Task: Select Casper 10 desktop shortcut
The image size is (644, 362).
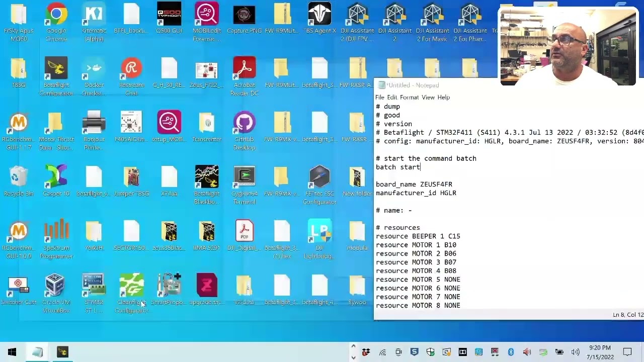Action: tap(56, 181)
